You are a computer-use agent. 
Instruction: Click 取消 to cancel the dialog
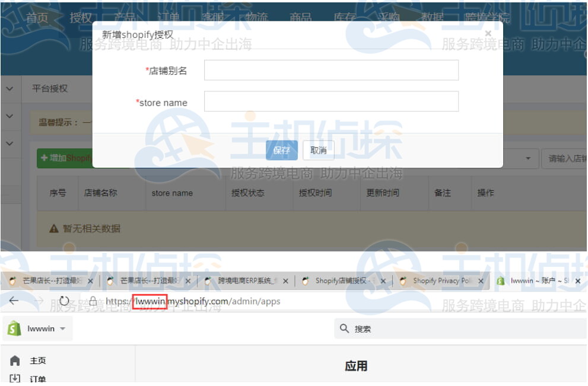318,150
